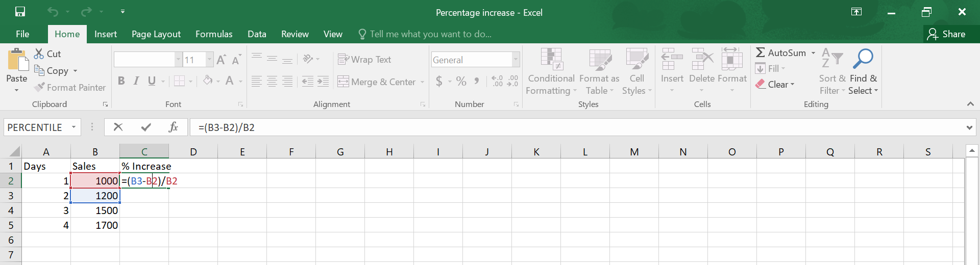
Task: Click Font Color letter A
Action: point(230,81)
